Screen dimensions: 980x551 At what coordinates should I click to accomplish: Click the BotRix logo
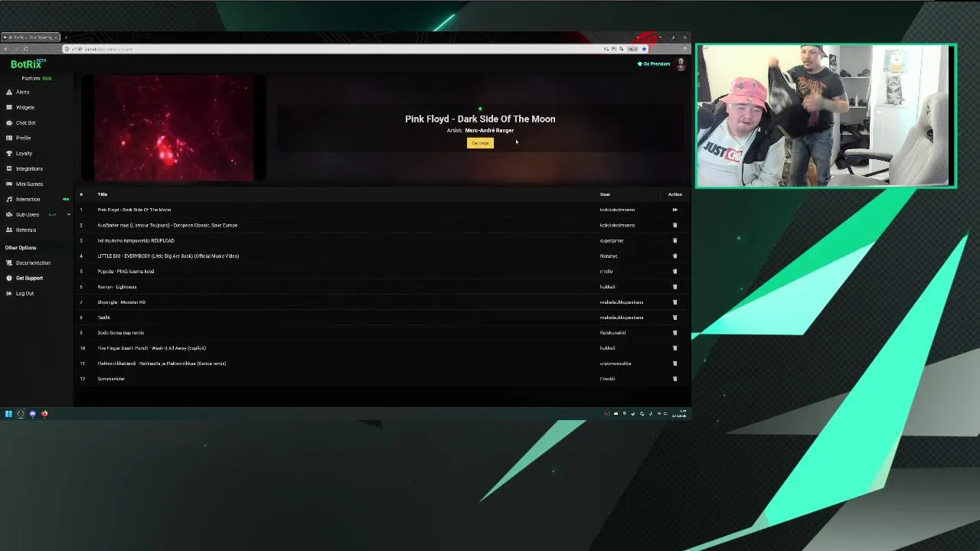coord(28,64)
